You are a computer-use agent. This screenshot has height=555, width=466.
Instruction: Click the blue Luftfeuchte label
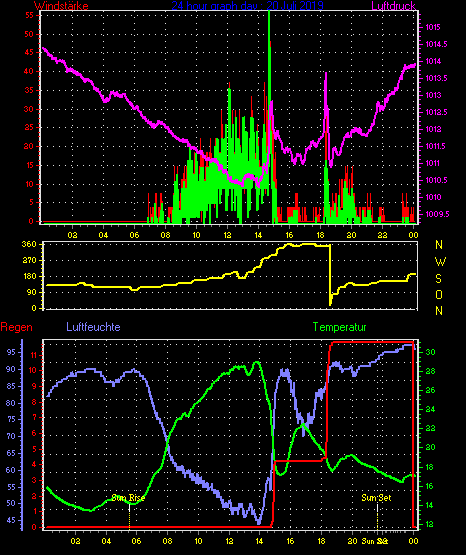(93, 327)
